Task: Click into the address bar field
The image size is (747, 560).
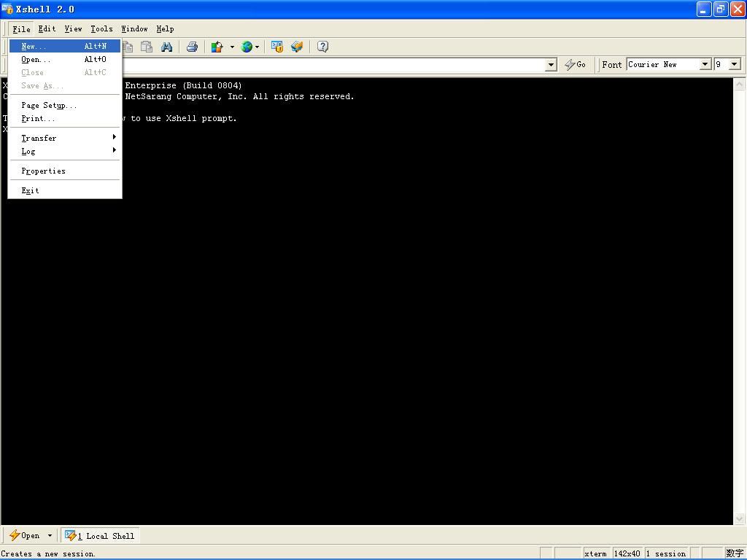Action: [333, 65]
